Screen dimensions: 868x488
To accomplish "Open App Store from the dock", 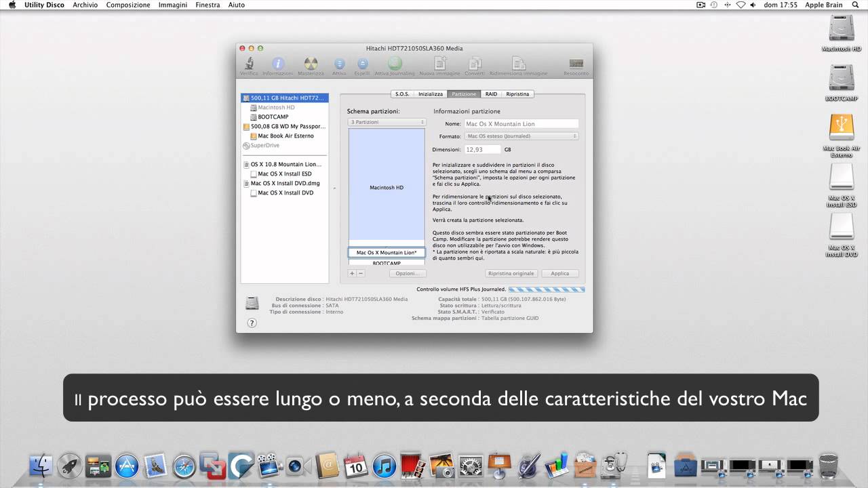I will 127,466.
